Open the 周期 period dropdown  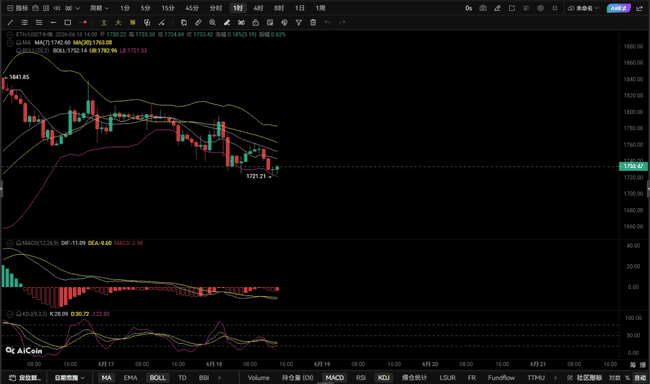pos(99,8)
